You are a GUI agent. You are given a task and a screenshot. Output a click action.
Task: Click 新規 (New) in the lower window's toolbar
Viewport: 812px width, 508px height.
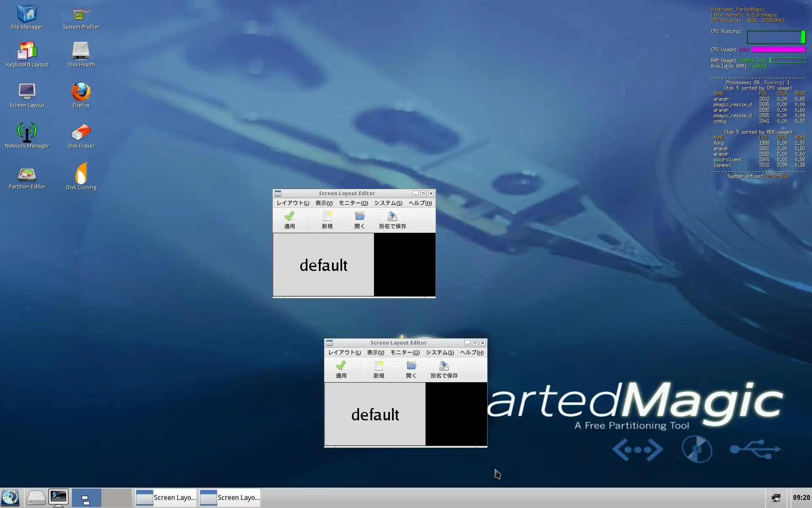click(379, 369)
